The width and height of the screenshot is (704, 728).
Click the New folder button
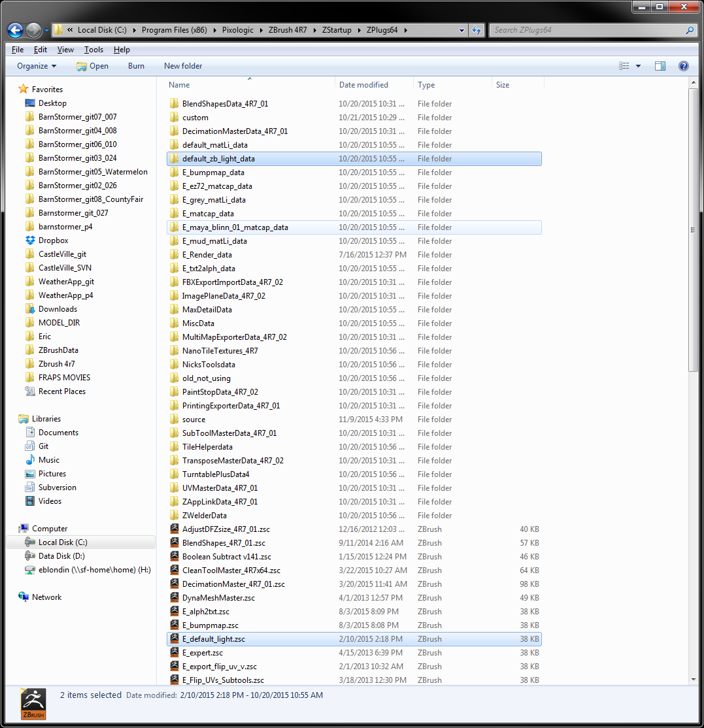click(x=183, y=66)
